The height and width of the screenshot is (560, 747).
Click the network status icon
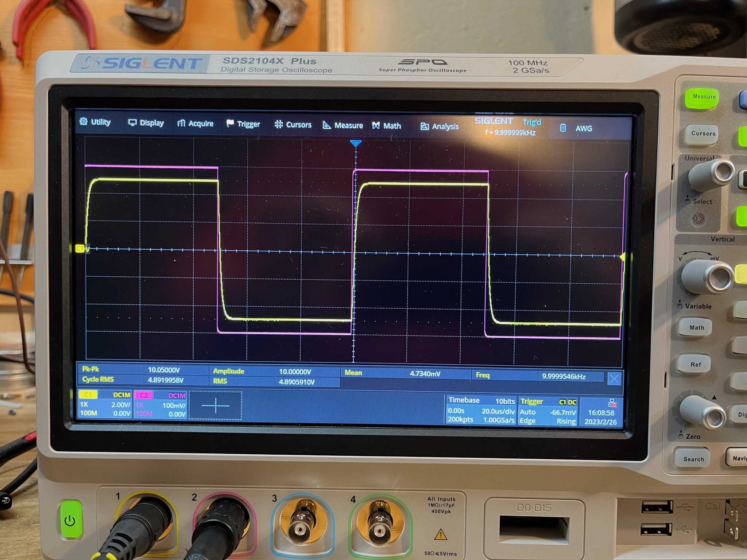pos(612,403)
